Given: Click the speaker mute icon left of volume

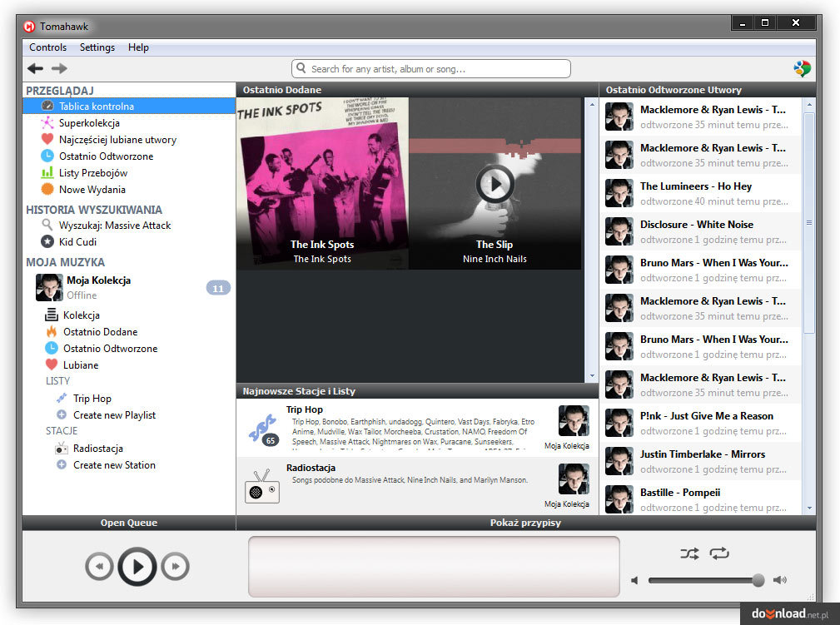Looking at the screenshot, I should point(635,581).
